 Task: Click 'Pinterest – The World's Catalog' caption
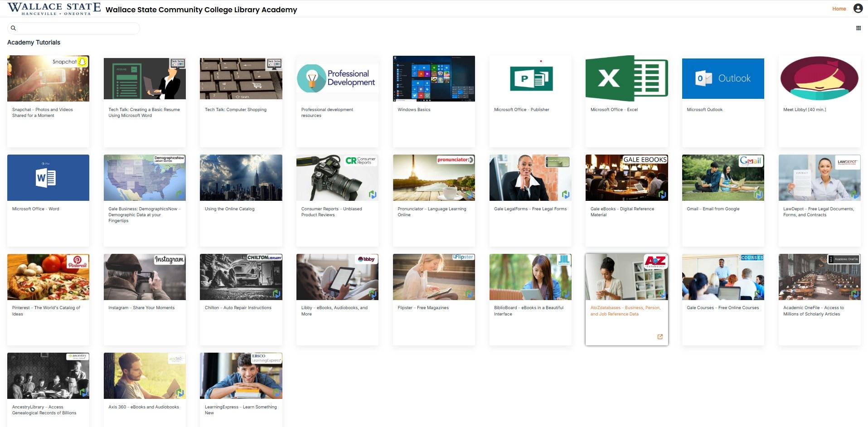coord(46,311)
